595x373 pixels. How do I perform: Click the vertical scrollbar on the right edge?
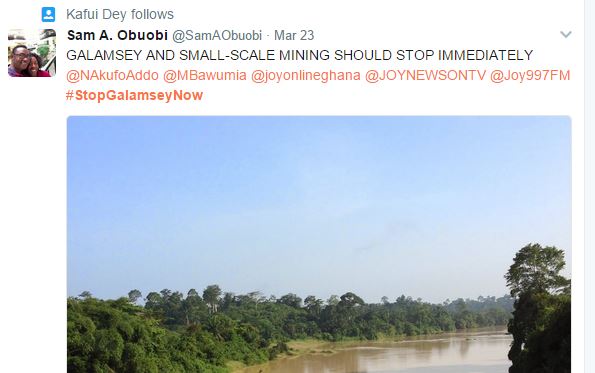(590, 186)
